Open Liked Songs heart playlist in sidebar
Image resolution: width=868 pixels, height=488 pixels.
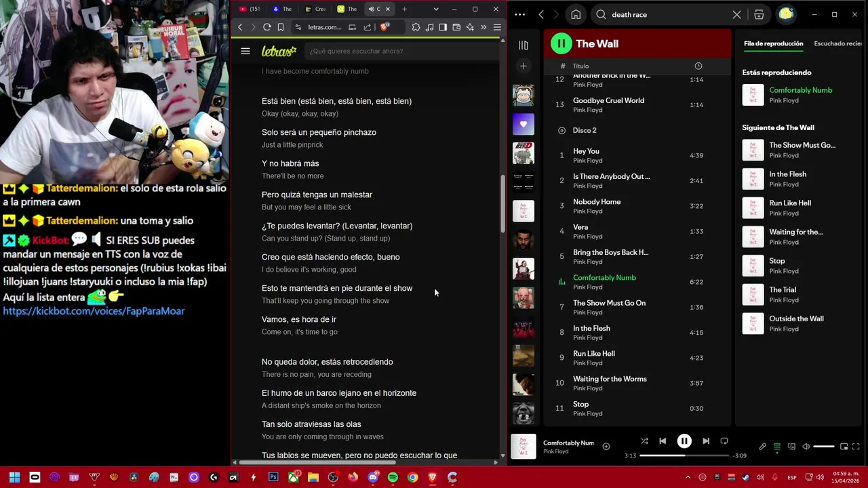(524, 124)
